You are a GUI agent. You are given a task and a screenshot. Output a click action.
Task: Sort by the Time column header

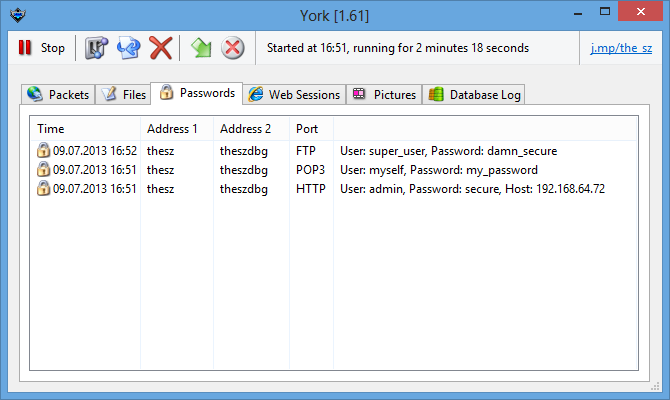coord(85,129)
